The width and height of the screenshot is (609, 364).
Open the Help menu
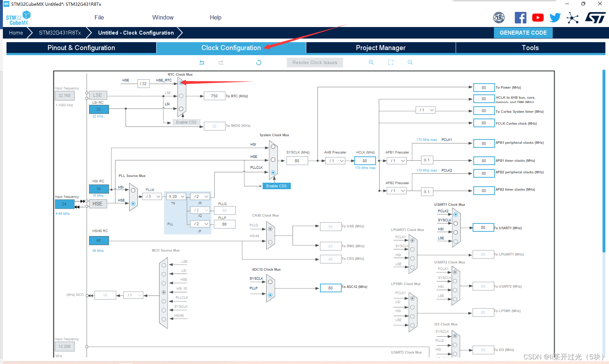click(x=216, y=17)
